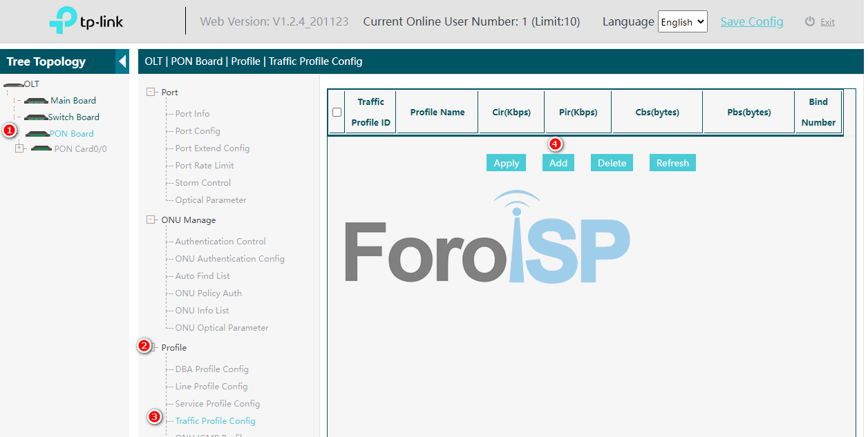Click the PON Card0/0 device icon
Image resolution: width=868 pixels, height=437 pixels.
pos(41,148)
